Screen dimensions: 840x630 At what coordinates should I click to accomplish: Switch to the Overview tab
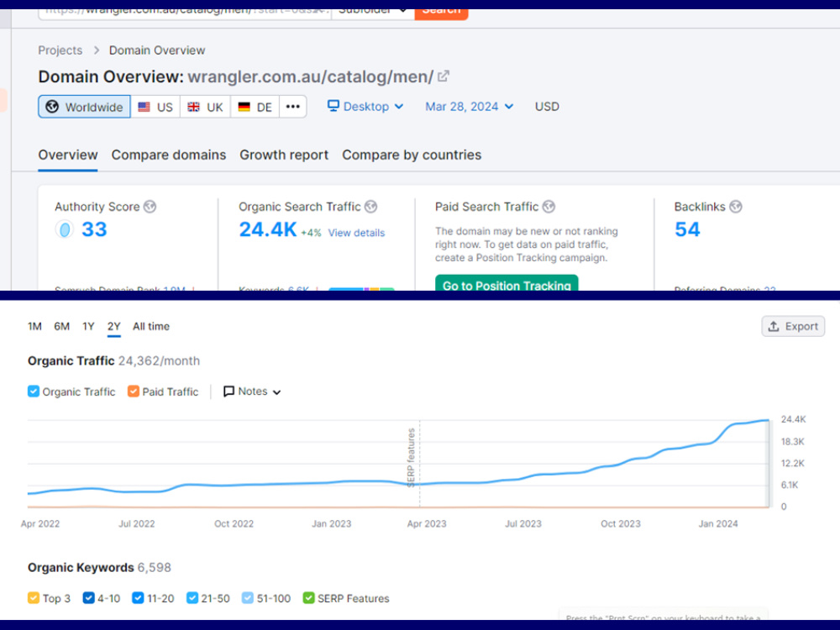pos(67,155)
